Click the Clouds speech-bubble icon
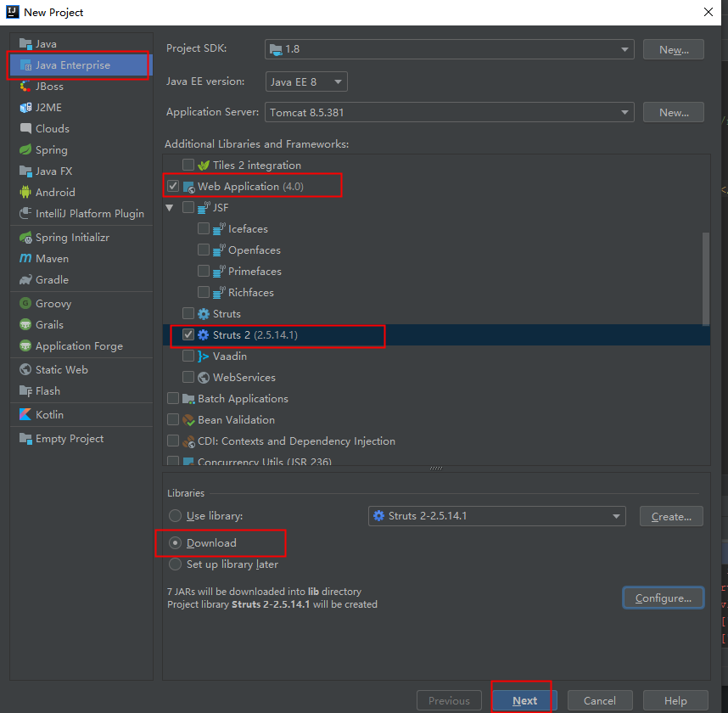 tap(25, 128)
